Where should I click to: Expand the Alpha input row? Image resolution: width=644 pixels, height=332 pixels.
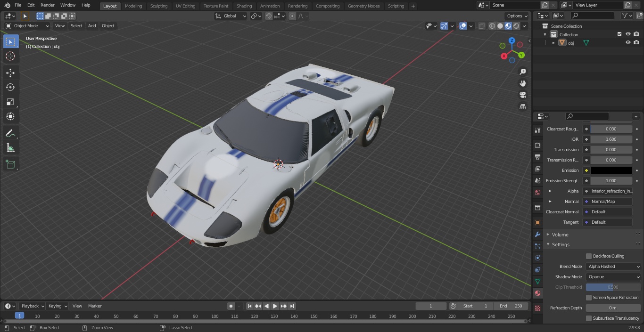[x=550, y=191]
